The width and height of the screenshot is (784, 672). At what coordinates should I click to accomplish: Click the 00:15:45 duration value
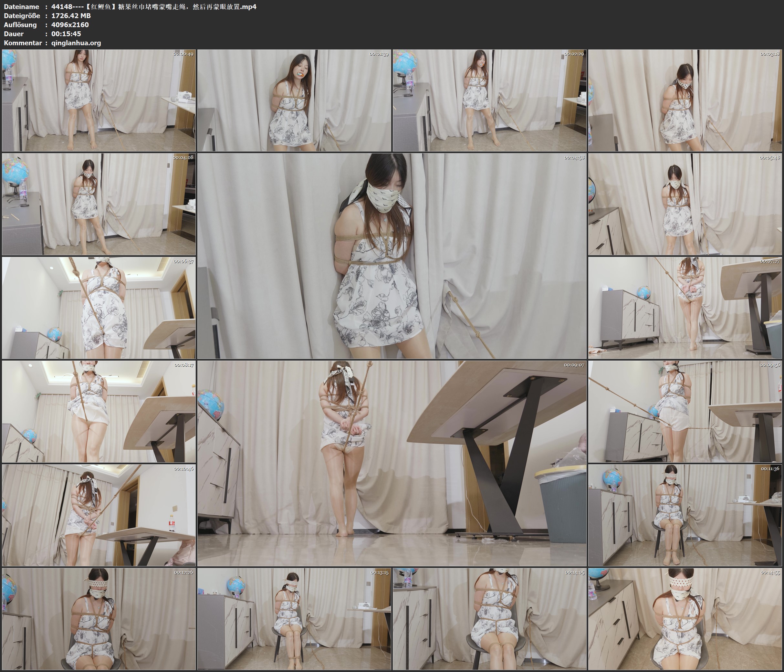[x=66, y=34]
